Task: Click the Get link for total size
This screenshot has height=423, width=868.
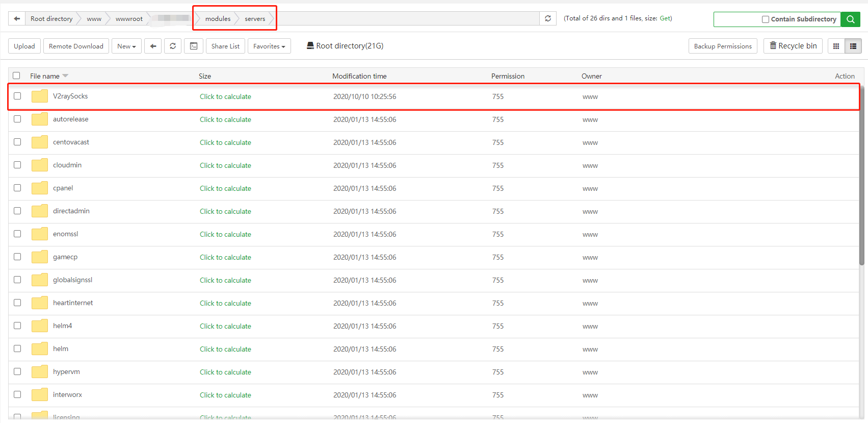Action: click(665, 18)
